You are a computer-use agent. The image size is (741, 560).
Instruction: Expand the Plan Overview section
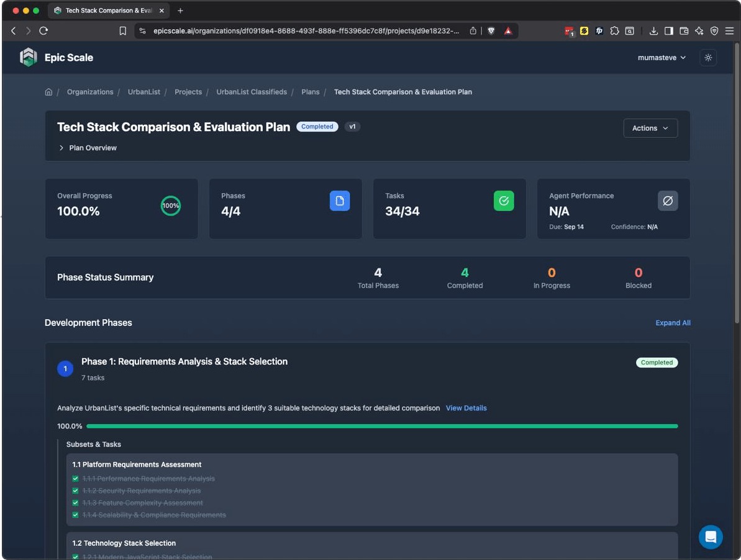point(88,148)
